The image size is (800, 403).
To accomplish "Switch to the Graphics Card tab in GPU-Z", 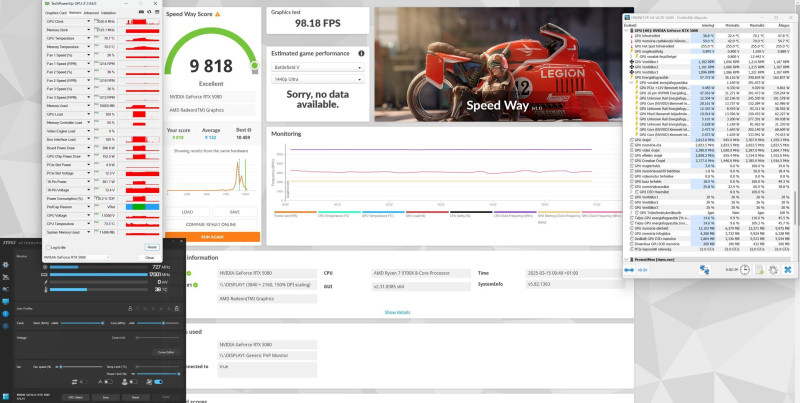I will coord(56,13).
